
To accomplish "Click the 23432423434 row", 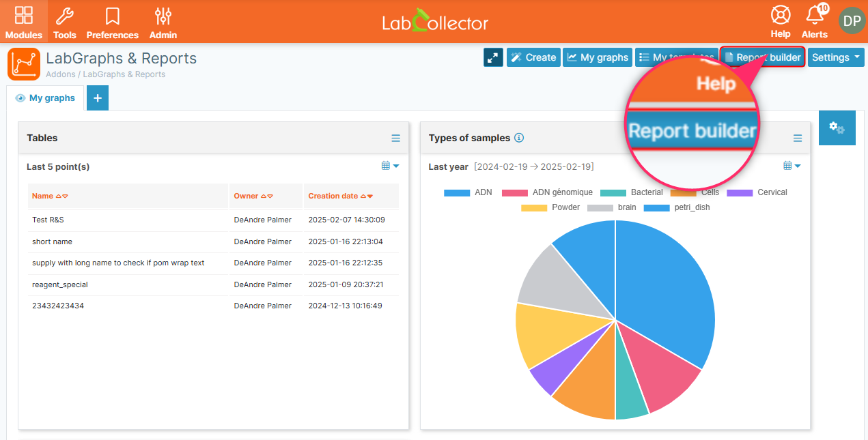I will pyautogui.click(x=213, y=306).
